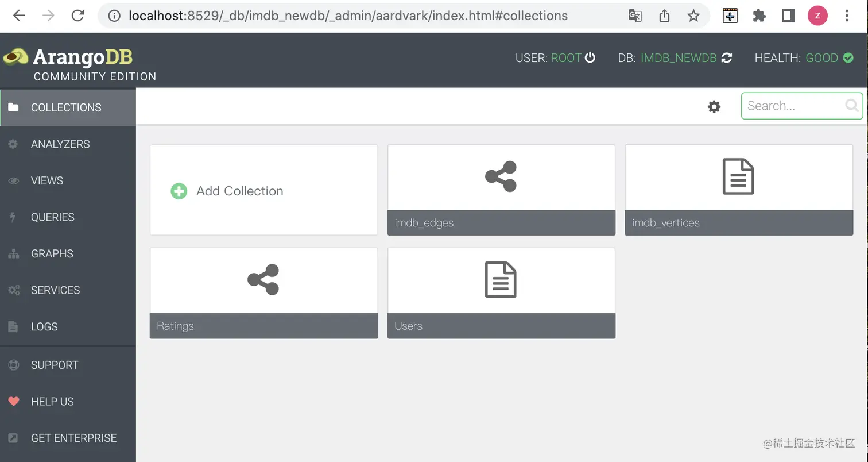Open the SUPPORT sidebar item
This screenshot has width=868, height=462.
pos(68,365)
